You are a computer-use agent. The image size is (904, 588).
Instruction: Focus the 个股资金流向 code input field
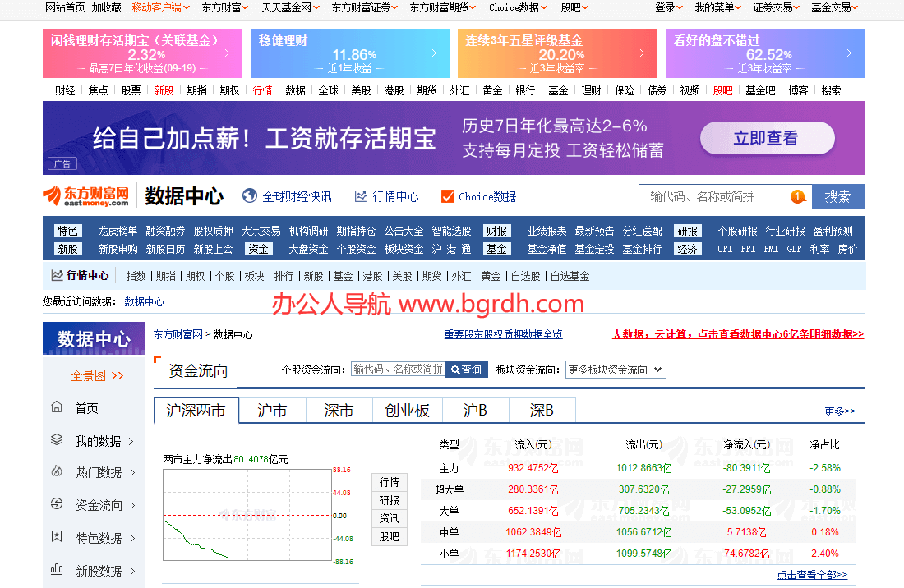[398, 370]
